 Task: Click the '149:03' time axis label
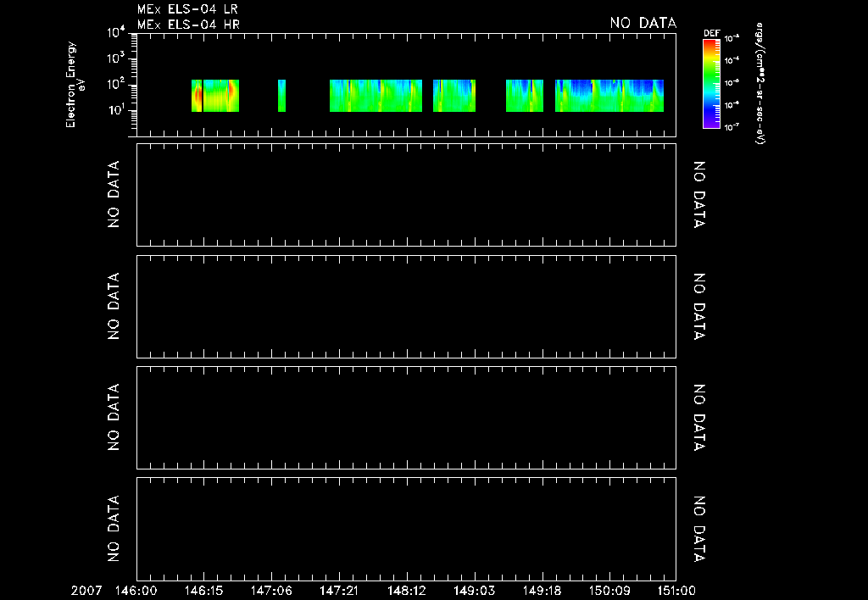[x=475, y=591]
